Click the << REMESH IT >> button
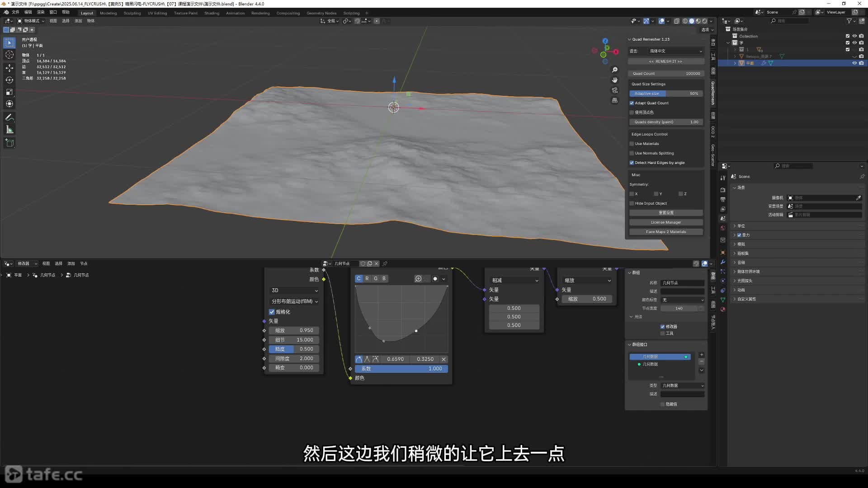This screenshot has height=488, width=868. pos(665,61)
